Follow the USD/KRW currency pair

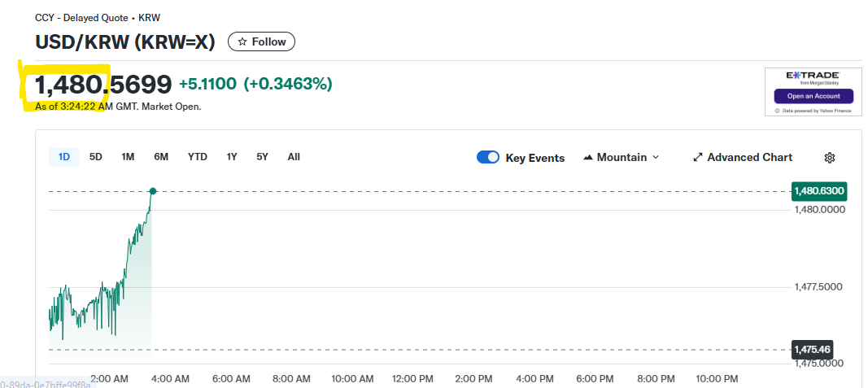(x=261, y=41)
